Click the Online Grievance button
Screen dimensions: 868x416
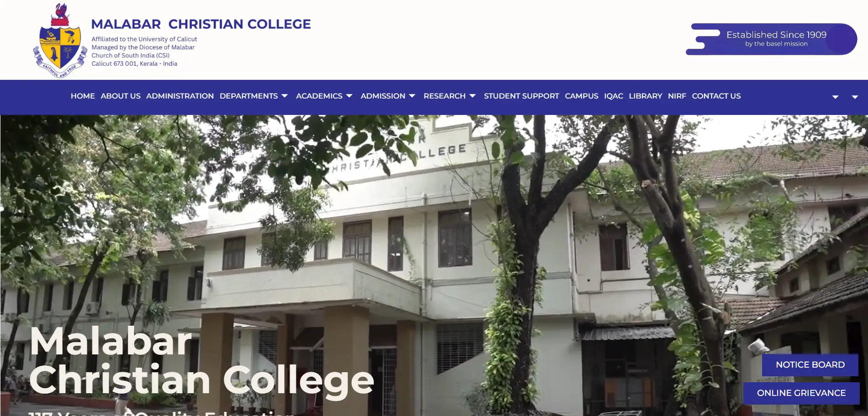pos(801,393)
